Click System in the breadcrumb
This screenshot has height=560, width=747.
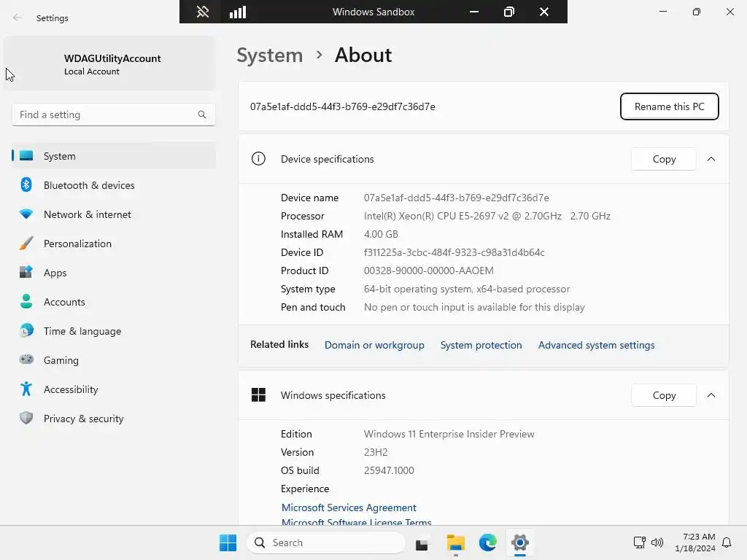coord(270,55)
